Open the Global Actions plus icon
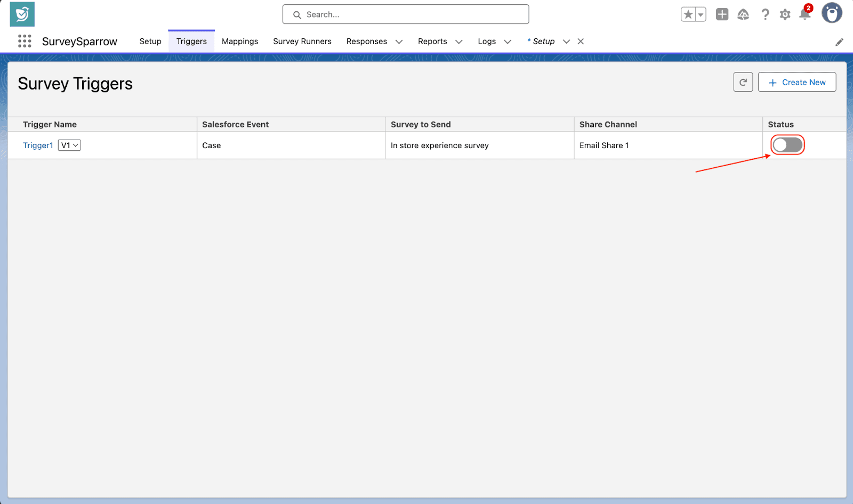This screenshot has width=853, height=504. tap(722, 14)
